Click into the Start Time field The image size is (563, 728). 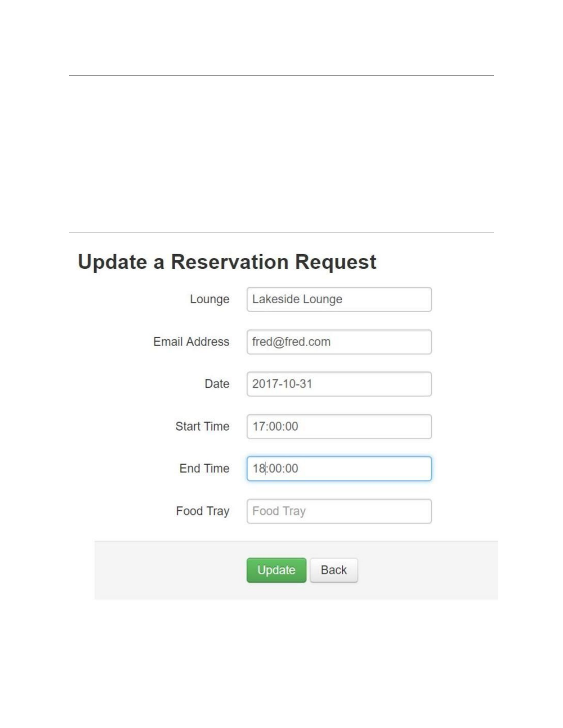click(x=339, y=427)
